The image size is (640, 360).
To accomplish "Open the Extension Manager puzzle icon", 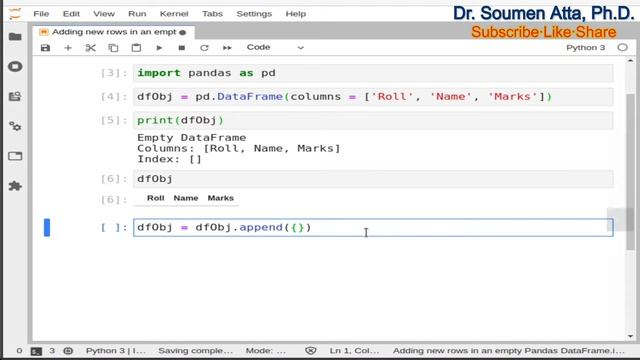I will [x=15, y=186].
